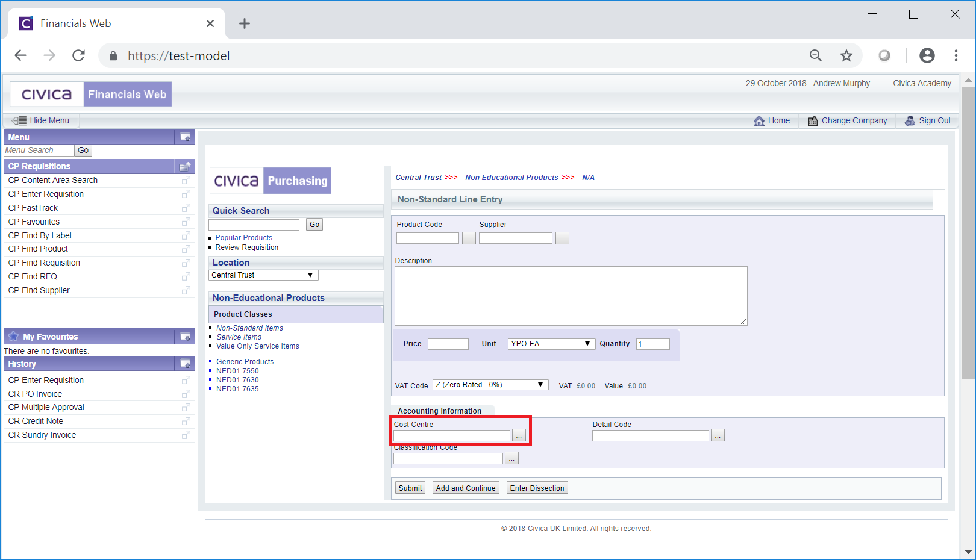Open the VAT Code dropdown
Screen dimensions: 976x560
(x=490, y=385)
